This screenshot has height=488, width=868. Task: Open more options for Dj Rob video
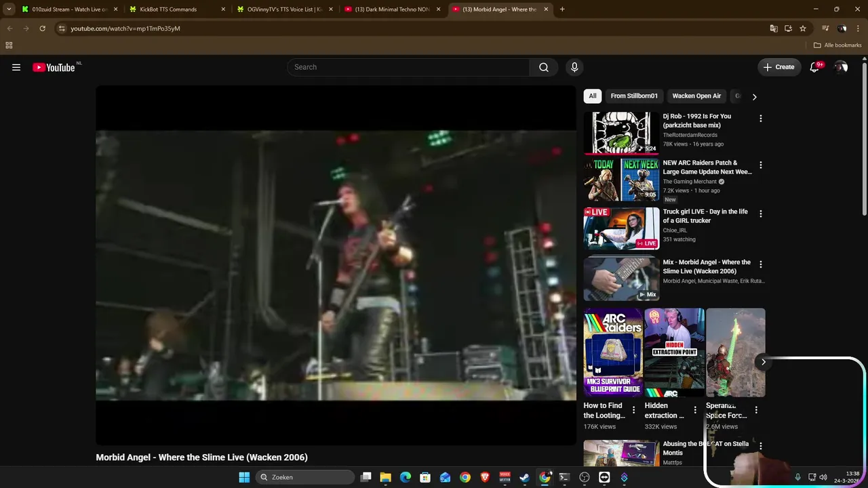click(x=760, y=119)
